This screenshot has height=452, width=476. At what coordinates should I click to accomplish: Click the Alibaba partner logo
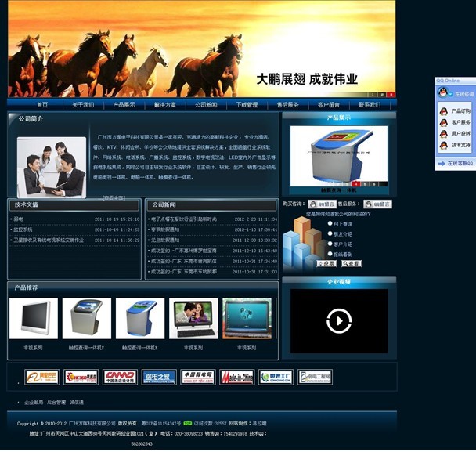41,378
